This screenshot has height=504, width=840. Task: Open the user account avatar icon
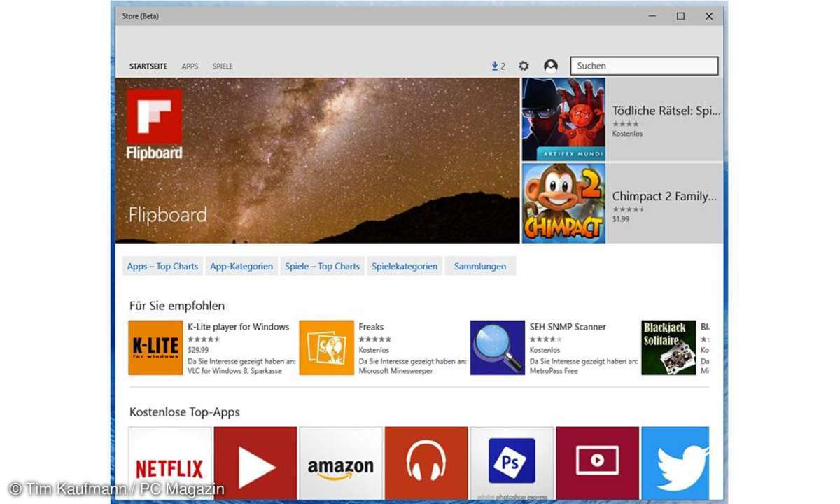tap(551, 66)
